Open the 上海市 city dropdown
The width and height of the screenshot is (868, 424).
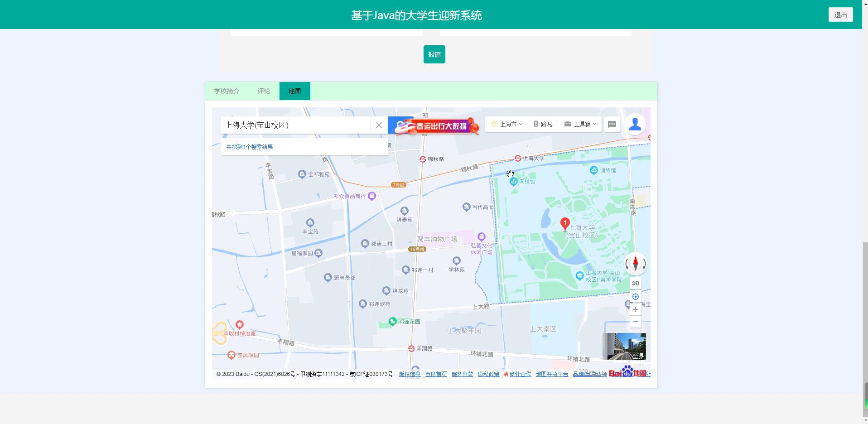[507, 124]
